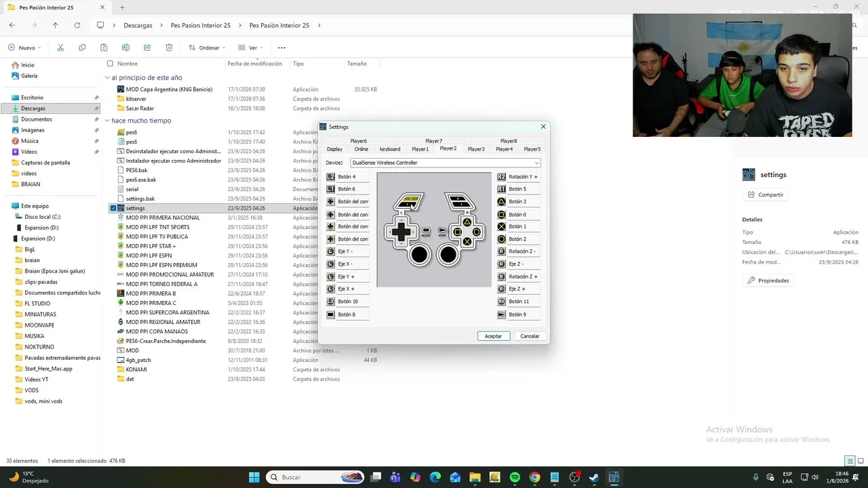Open the Ordenar dropdown menu
The image size is (868, 488).
coord(208,47)
